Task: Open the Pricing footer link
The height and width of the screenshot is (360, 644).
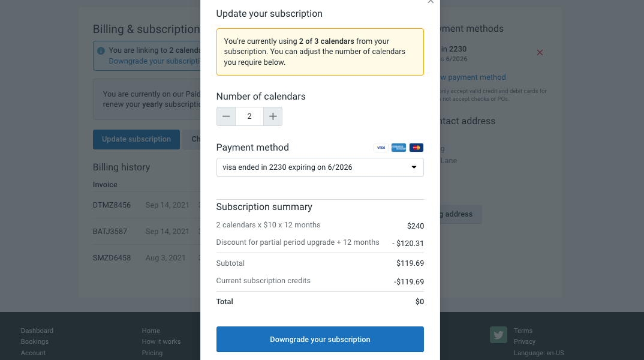Action: coord(152,353)
